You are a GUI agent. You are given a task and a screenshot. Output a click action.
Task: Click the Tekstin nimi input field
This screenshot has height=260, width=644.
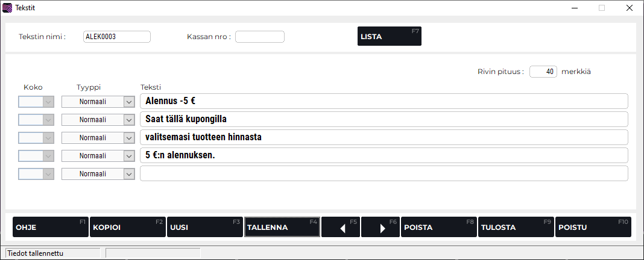(116, 37)
